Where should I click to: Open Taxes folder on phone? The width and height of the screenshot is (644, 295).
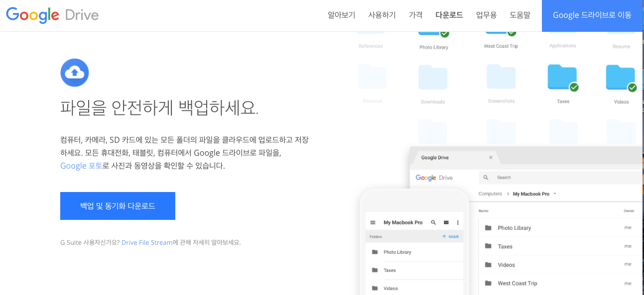coord(414,270)
